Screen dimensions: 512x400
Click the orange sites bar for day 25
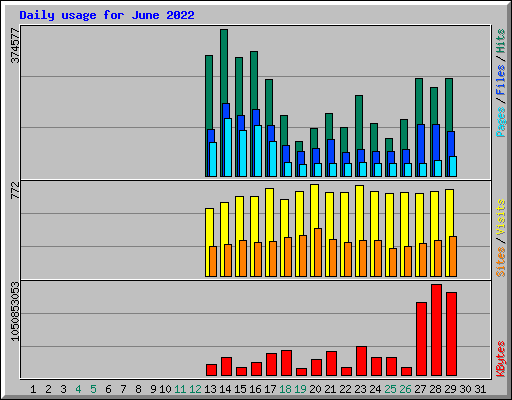pos(393,262)
